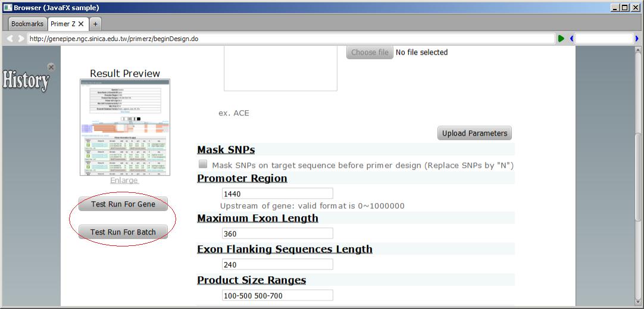Select the Primer Z tab
644x309 pixels.
pyautogui.click(x=62, y=24)
